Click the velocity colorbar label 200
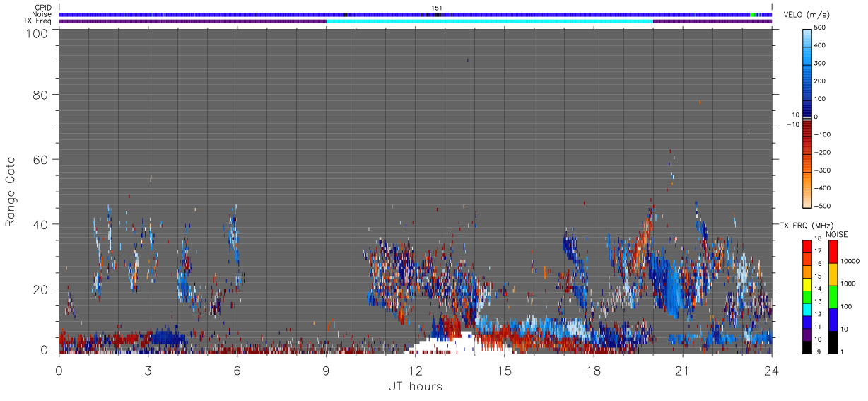Image resolution: width=868 pixels, height=401 pixels. click(x=820, y=81)
